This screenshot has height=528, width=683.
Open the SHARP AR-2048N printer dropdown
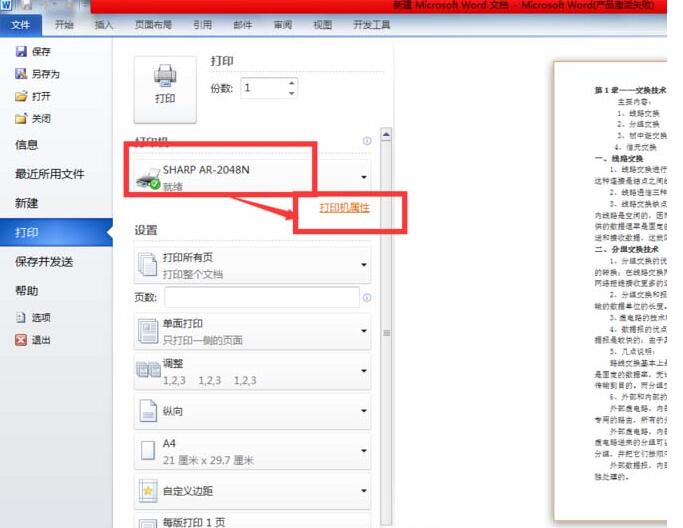pyautogui.click(x=364, y=177)
